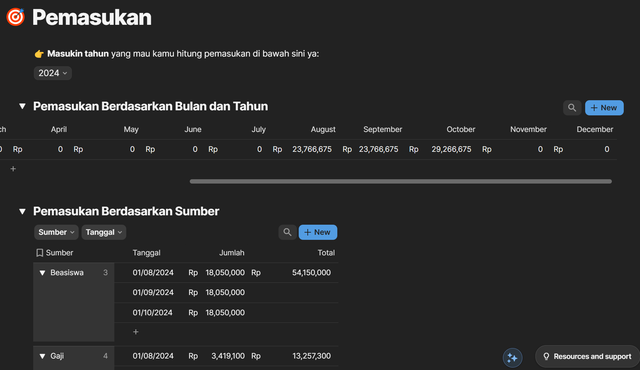640x370 pixels.
Task: Click the December value 0
Action: 607,149
